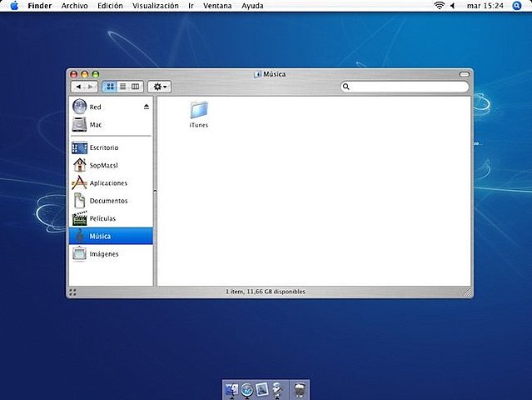
Task: Minimize the Música window with yellow button
Action: click(x=85, y=74)
